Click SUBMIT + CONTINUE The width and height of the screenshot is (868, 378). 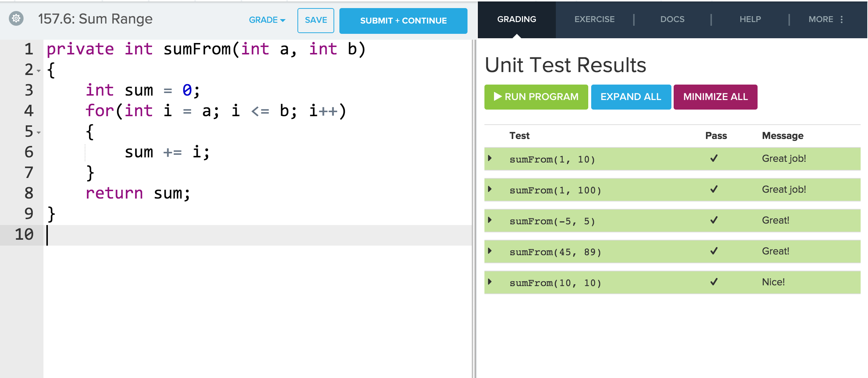[403, 21]
